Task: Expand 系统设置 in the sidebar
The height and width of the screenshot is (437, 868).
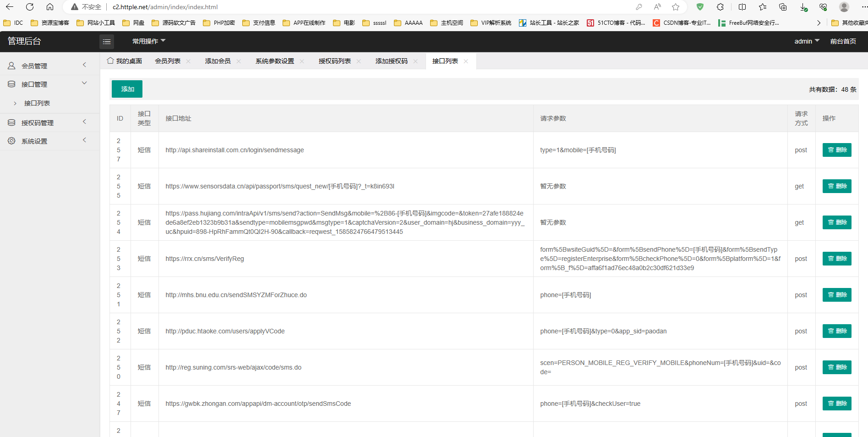Action: [50, 141]
